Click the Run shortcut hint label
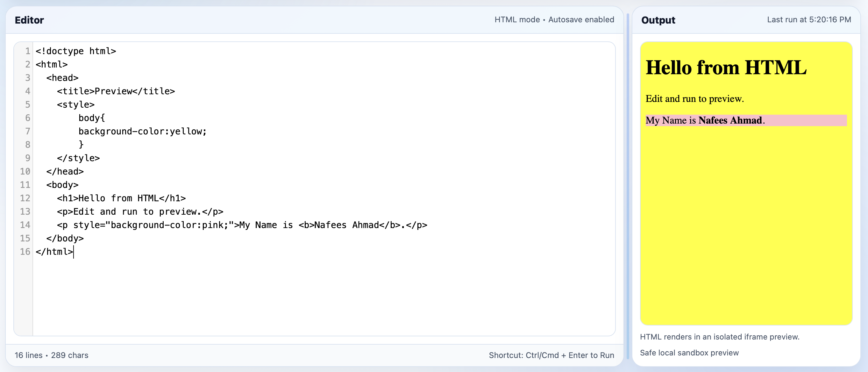Screen dimensions: 868x372 pos(551,355)
